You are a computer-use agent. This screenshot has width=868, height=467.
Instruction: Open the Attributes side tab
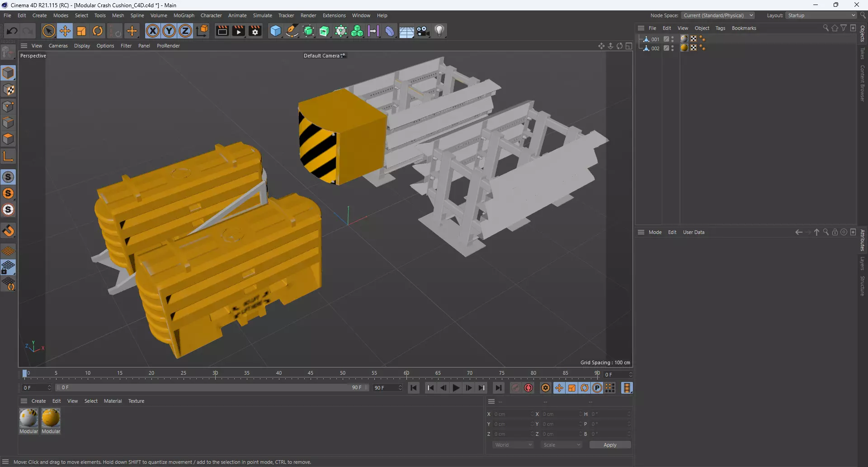point(863,240)
